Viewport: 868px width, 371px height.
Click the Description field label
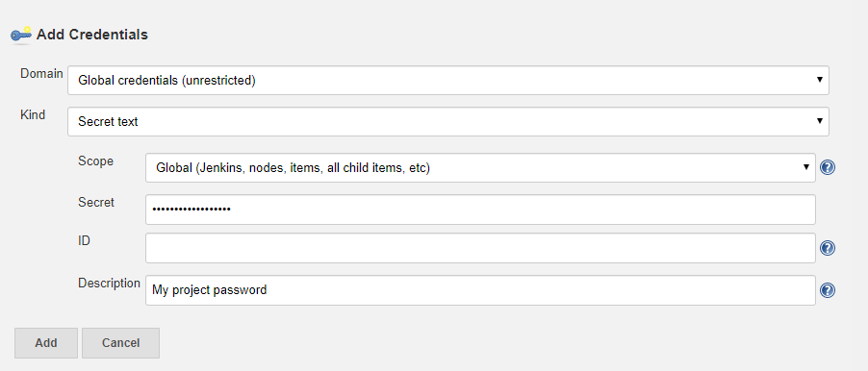109,284
